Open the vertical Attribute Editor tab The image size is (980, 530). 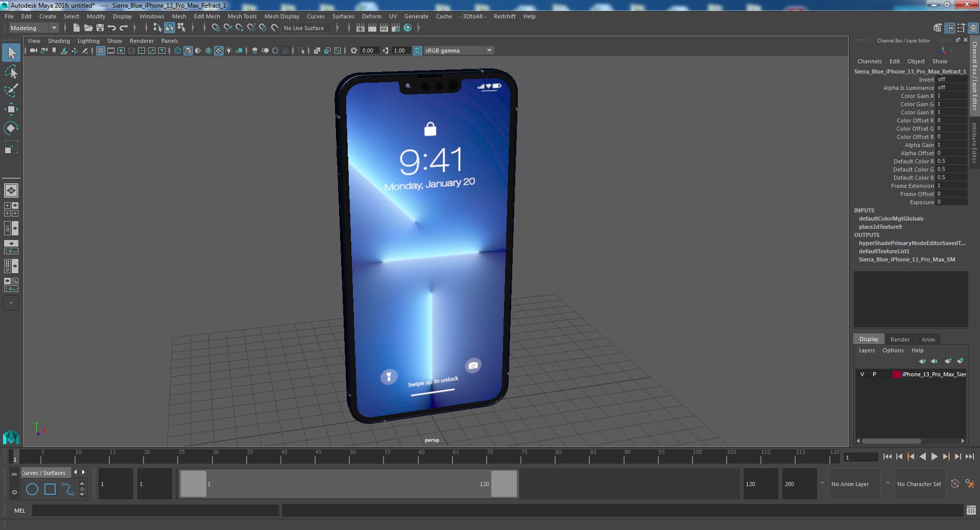tap(974, 143)
